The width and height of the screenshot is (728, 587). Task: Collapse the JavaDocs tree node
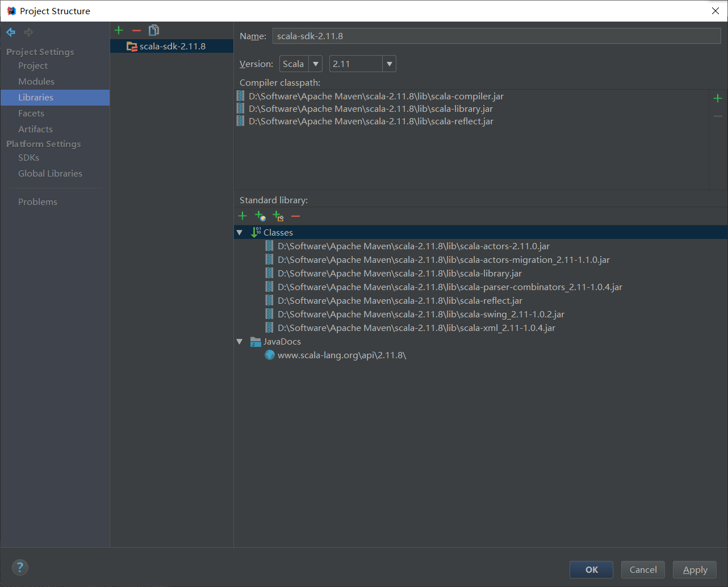pos(240,342)
